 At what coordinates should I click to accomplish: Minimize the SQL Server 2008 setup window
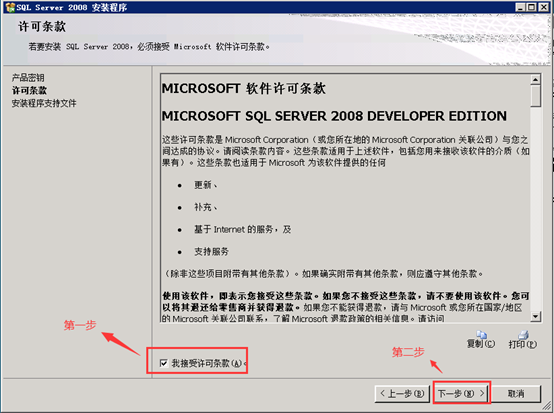(x=520, y=7)
